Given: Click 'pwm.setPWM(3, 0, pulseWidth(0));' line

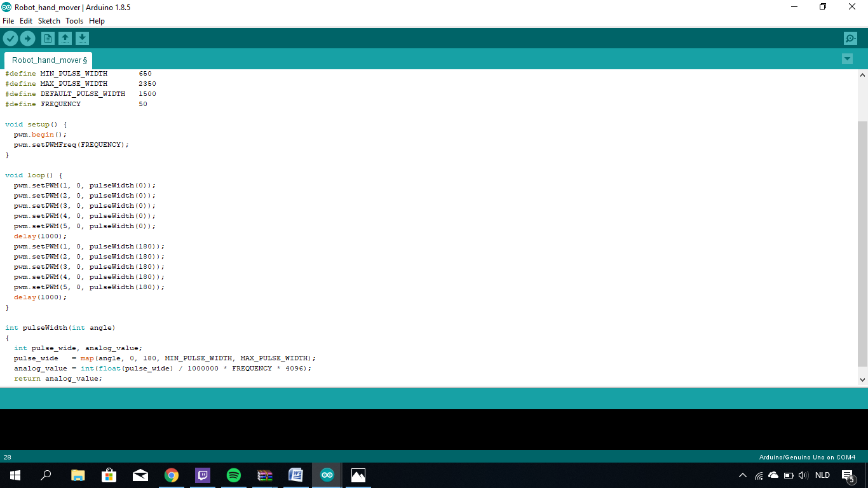Looking at the screenshot, I should tap(85, 206).
